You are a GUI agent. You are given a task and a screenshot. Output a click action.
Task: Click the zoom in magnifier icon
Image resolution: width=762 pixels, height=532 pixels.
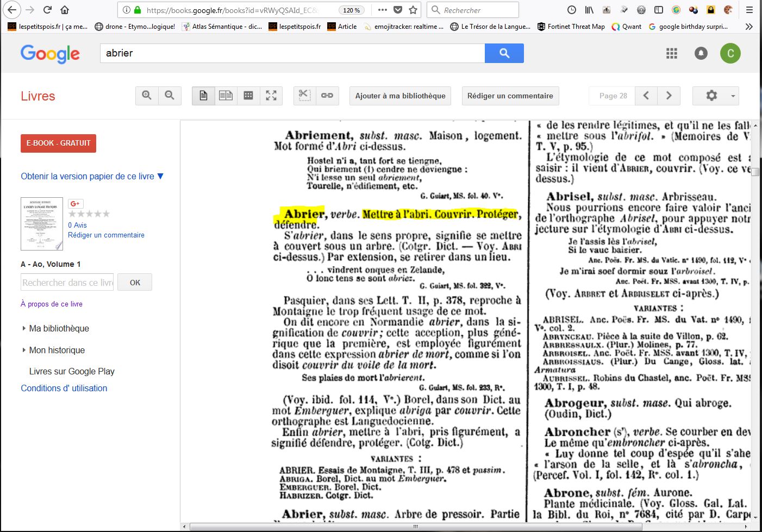pyautogui.click(x=147, y=96)
